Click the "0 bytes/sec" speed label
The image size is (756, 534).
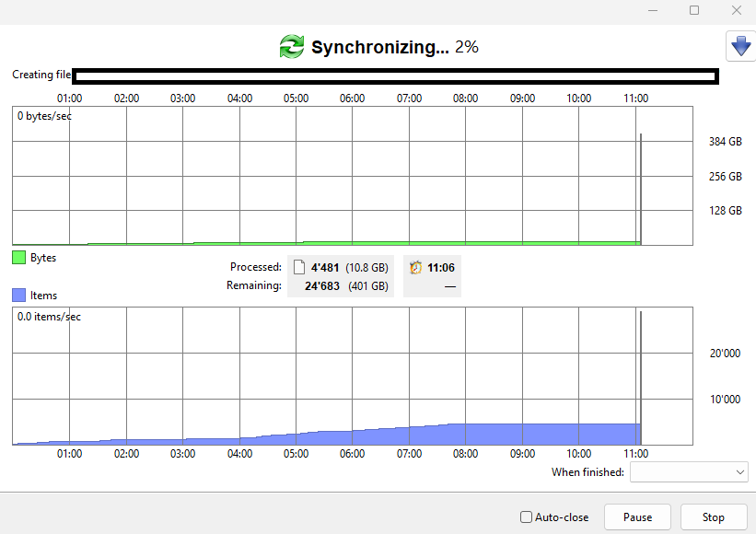pos(44,116)
